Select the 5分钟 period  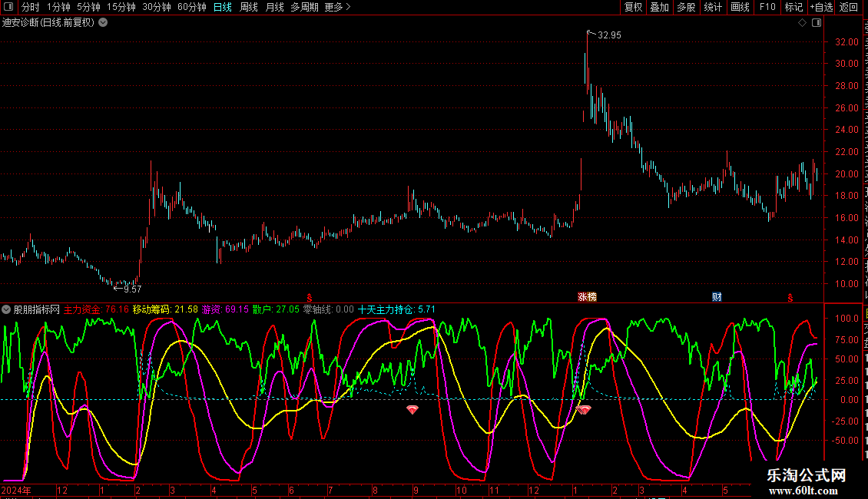[88, 7]
